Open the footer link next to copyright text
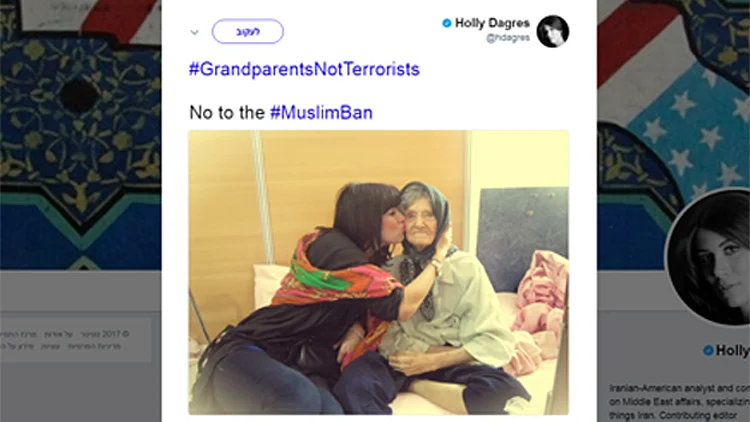Screen dimensions: 750x422 [x=58, y=334]
